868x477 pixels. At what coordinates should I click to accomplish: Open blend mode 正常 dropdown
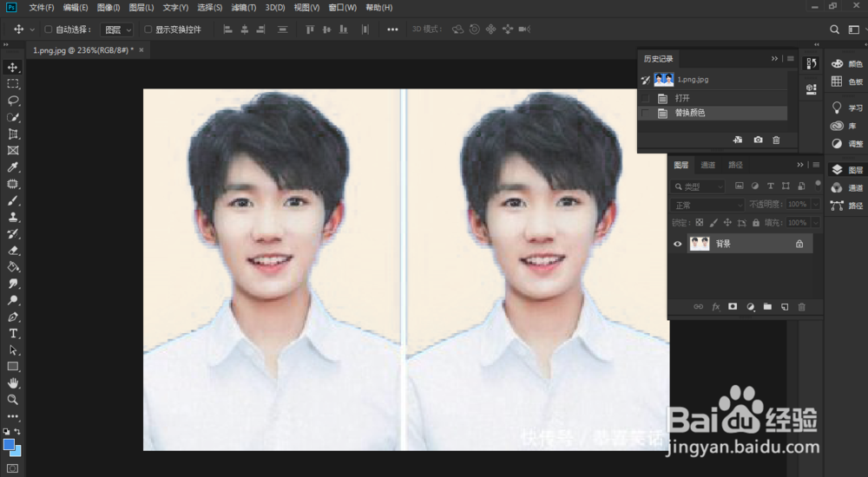[707, 205]
